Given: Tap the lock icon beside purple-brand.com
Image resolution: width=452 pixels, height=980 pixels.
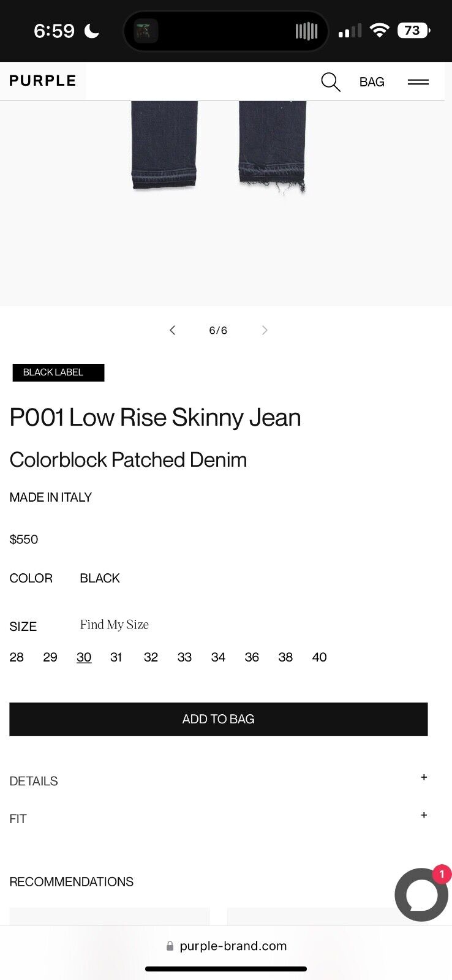Looking at the screenshot, I should tap(170, 946).
